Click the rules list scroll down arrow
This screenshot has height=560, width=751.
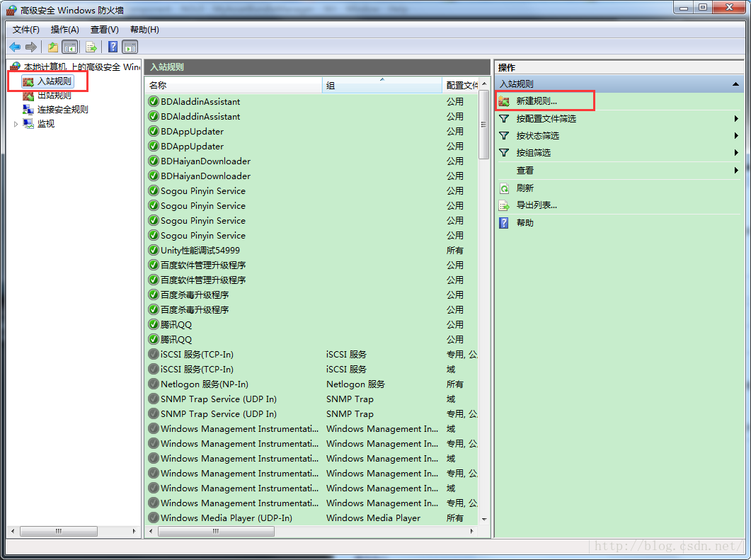point(484,519)
